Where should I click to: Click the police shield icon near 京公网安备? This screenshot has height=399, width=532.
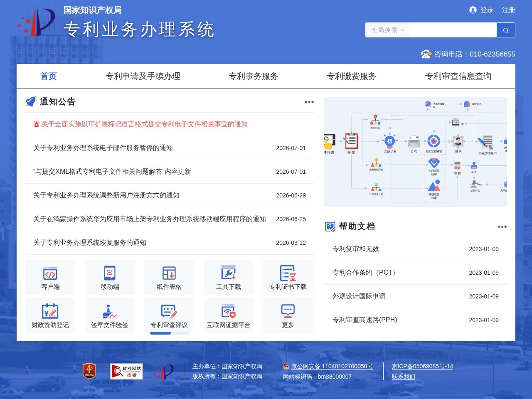(286, 366)
